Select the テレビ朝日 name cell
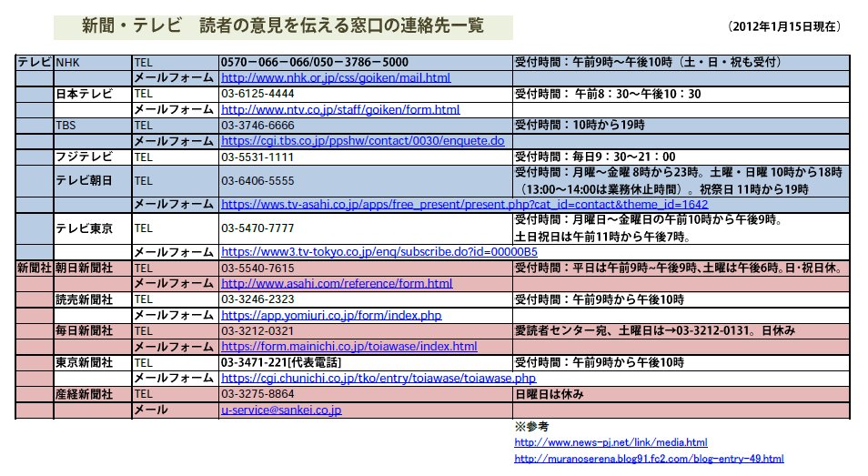The width and height of the screenshot is (868, 476). (x=93, y=181)
